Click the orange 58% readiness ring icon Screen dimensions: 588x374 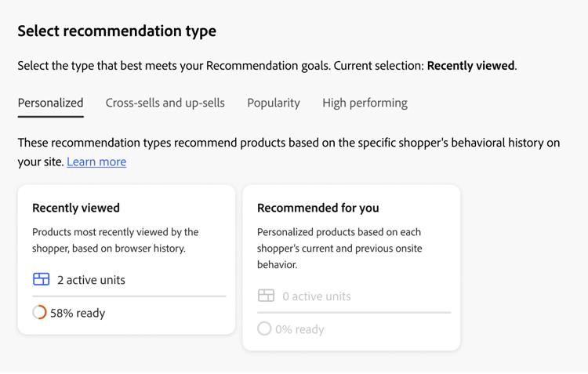(39, 313)
